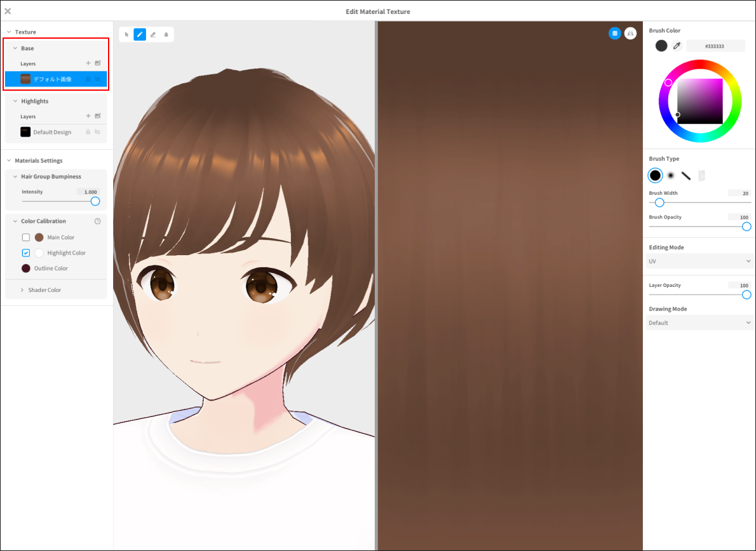Add a new layer under Base
The height and width of the screenshot is (551, 756).
[x=88, y=63]
